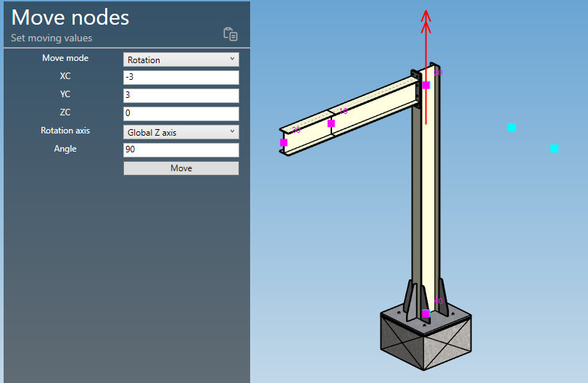This screenshot has height=383, width=588.
Task: Open the Rotation axis dropdown (Global Z axis)
Action: 181,132
